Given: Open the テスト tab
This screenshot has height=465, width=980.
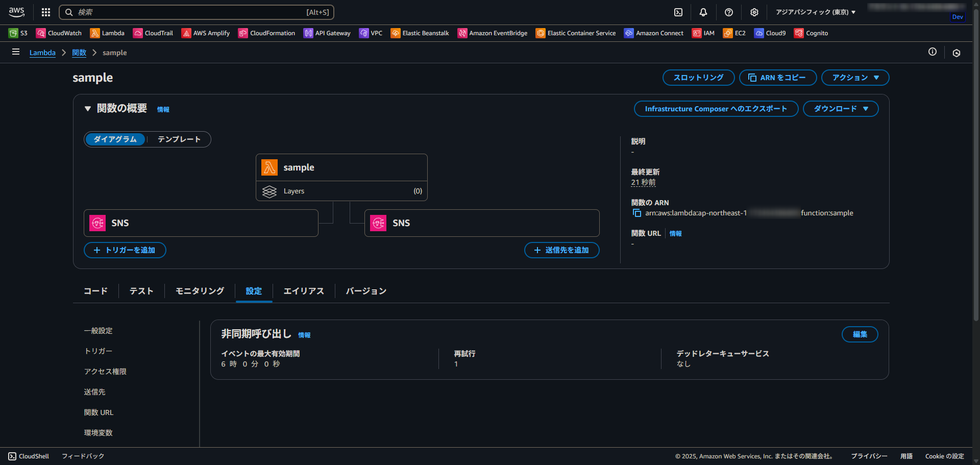Looking at the screenshot, I should (141, 291).
